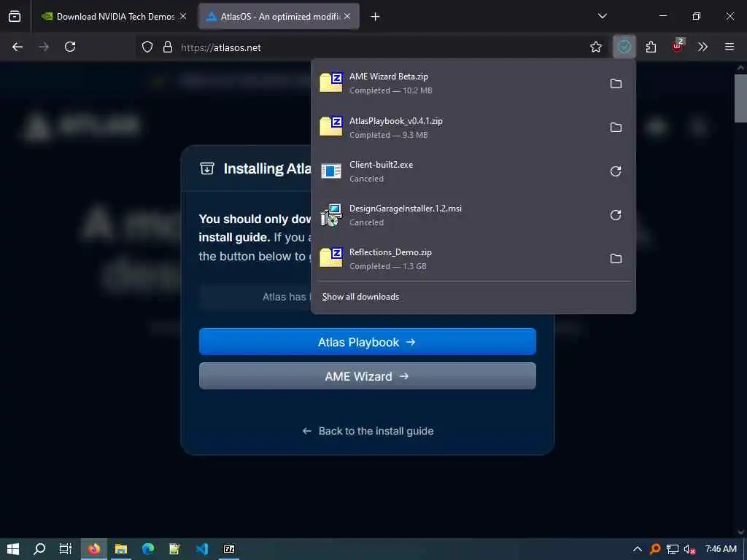List all tabs dropdown arrow
This screenshot has height=560, width=747.
(602, 16)
